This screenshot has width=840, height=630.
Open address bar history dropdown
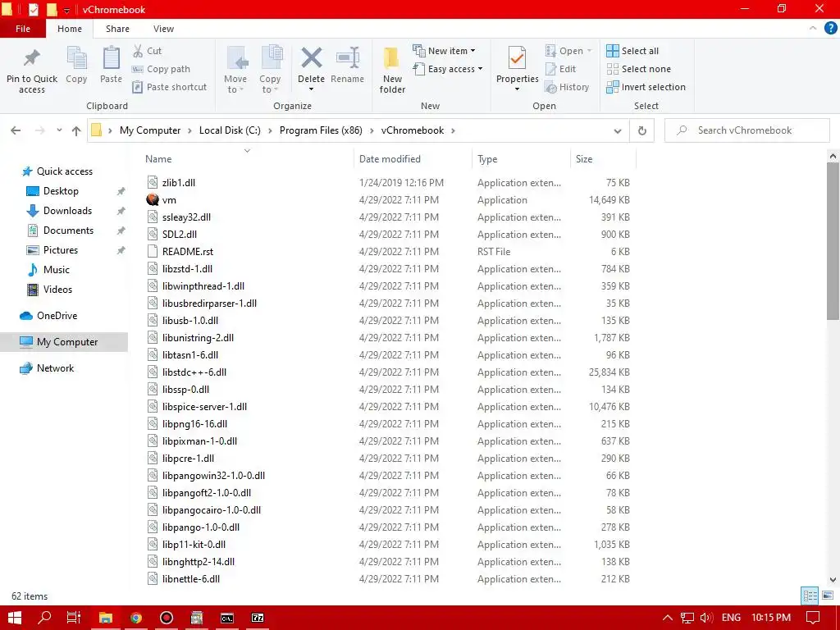click(x=618, y=130)
